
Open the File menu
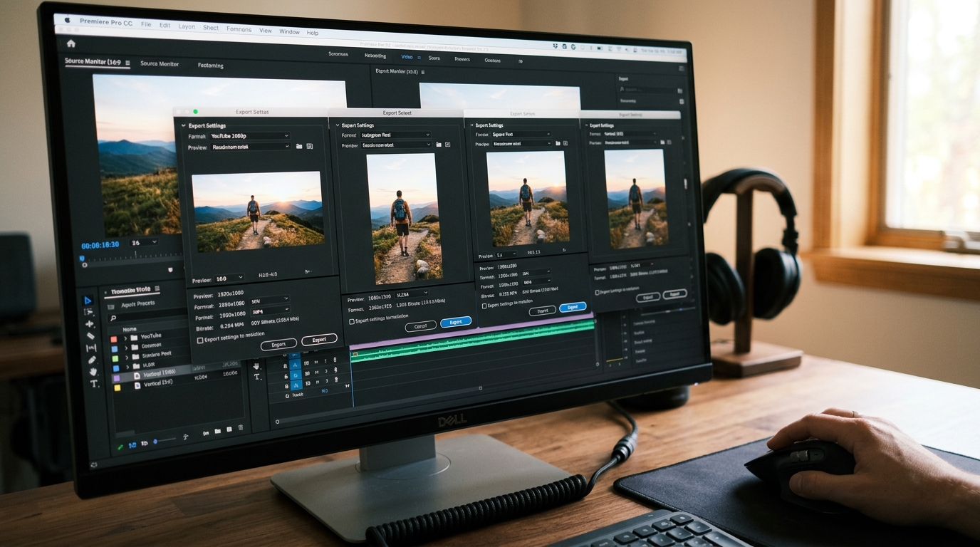coord(146,24)
